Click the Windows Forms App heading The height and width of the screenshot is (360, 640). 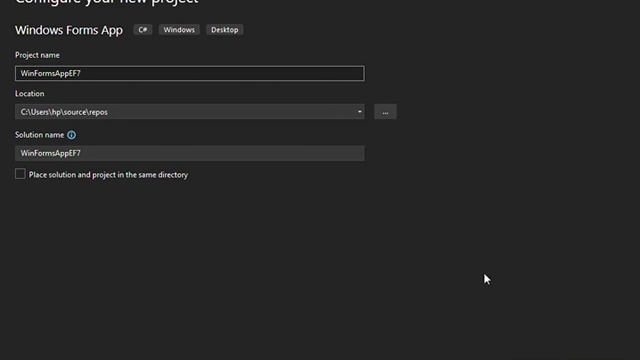coord(69,30)
